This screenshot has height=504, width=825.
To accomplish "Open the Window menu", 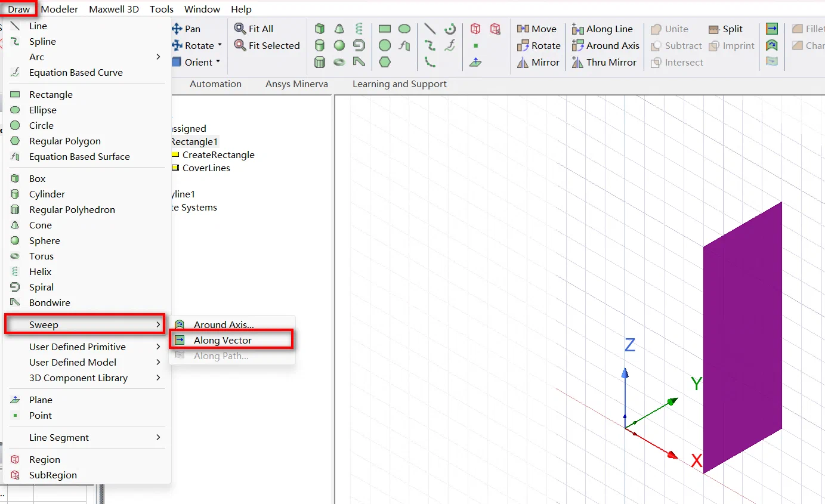I will point(202,9).
